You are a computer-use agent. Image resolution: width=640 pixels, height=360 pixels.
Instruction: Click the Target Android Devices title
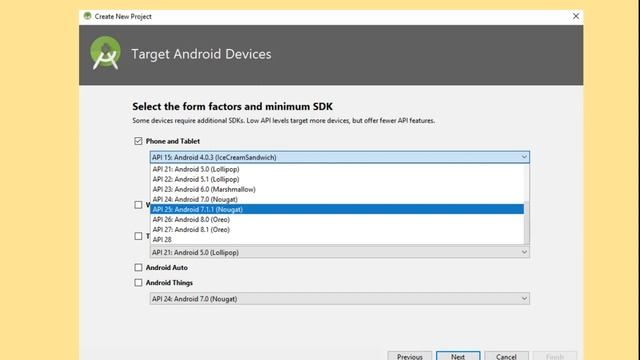(201, 54)
